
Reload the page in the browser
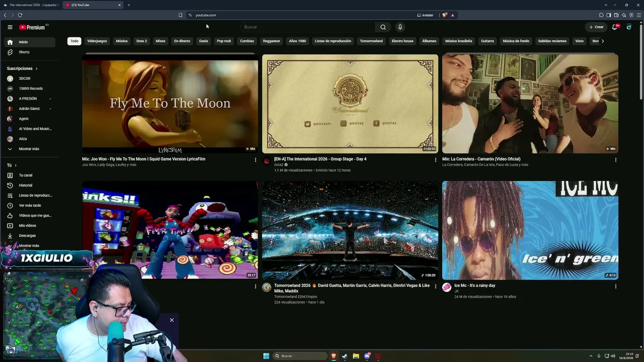[20, 15]
